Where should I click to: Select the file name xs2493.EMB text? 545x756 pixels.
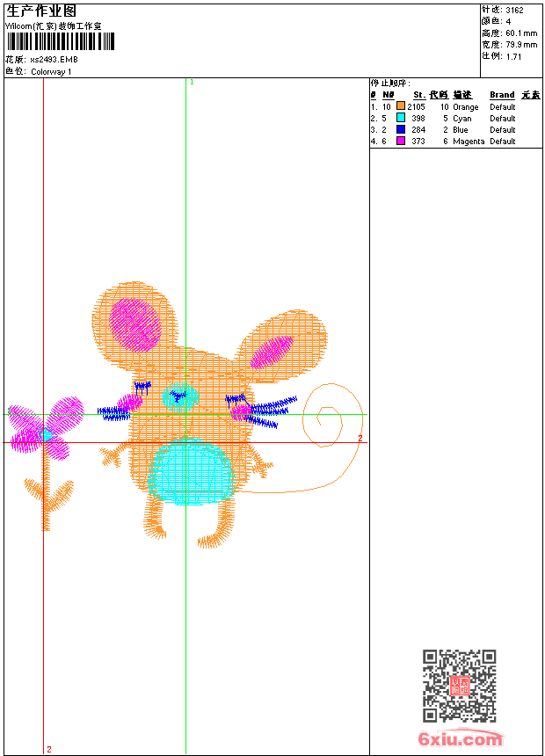54,60
